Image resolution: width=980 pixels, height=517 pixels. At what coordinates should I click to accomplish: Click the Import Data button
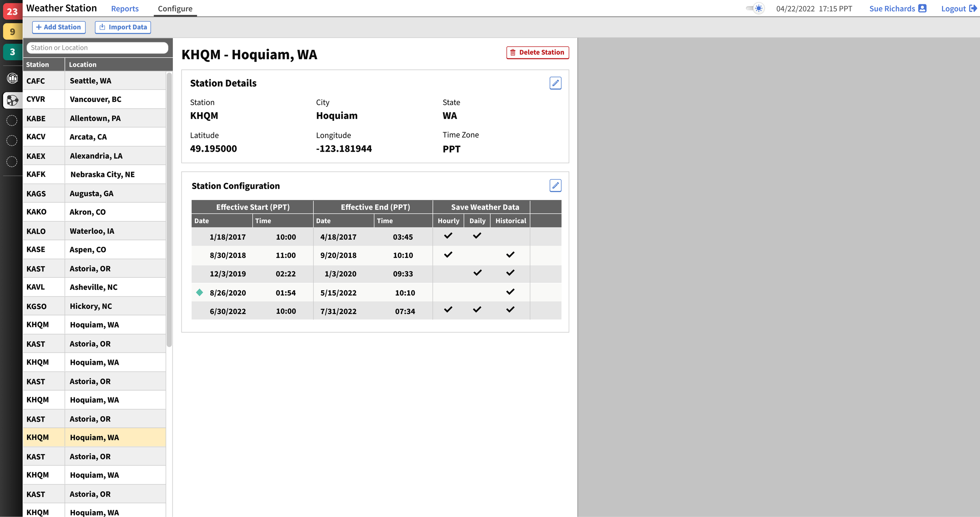tap(123, 27)
